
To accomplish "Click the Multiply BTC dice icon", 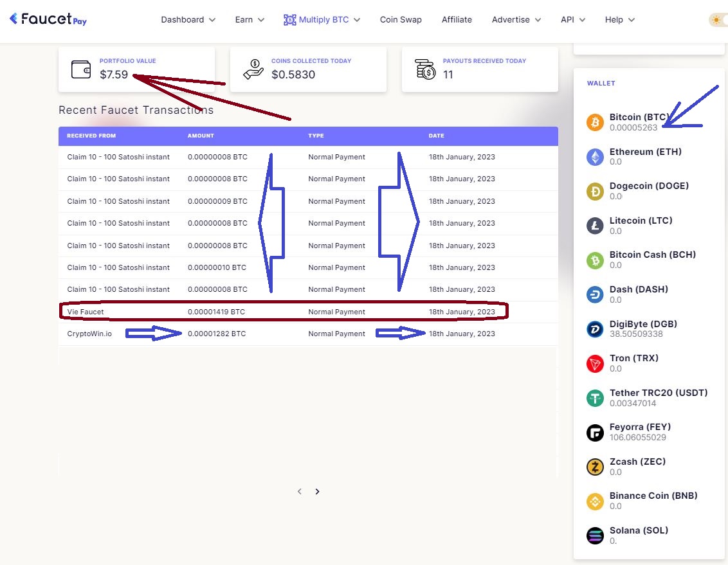I will [289, 19].
